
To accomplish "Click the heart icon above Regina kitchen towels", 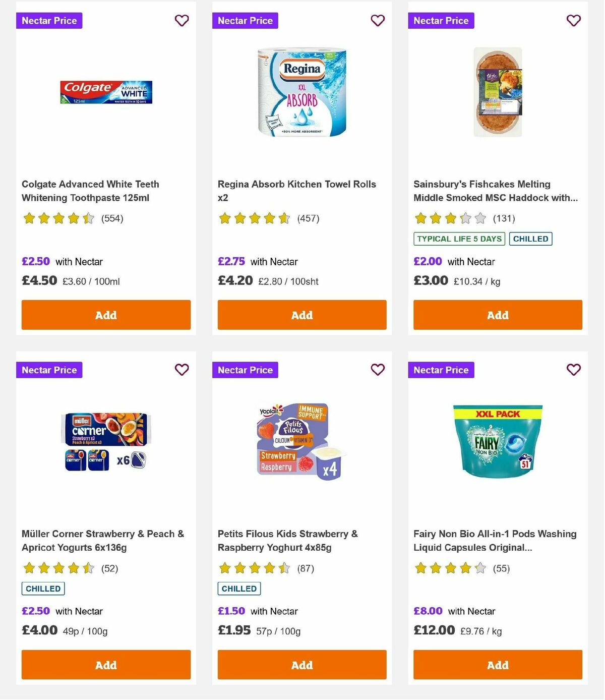I will point(378,21).
